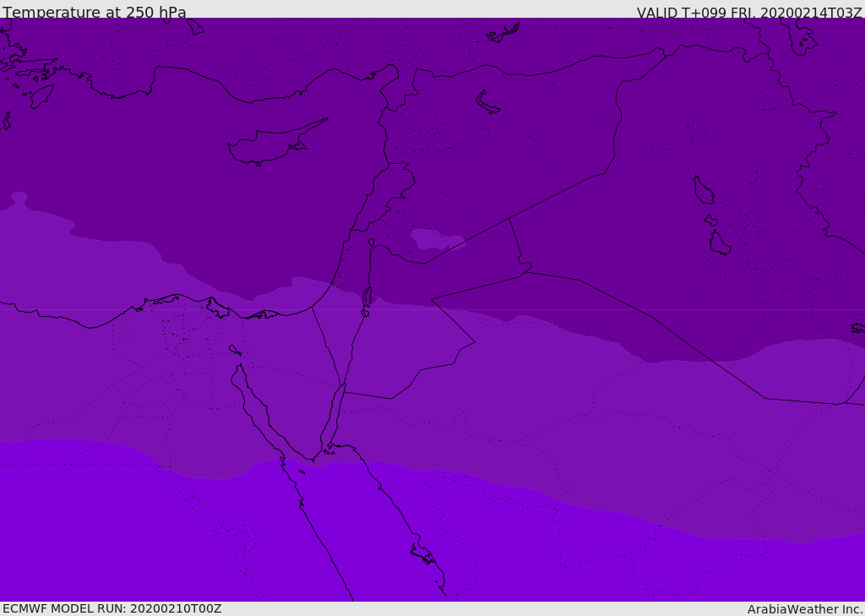The width and height of the screenshot is (865, 616).
Task: Click the VALID T+099 timestamp label
Action: pos(748,13)
